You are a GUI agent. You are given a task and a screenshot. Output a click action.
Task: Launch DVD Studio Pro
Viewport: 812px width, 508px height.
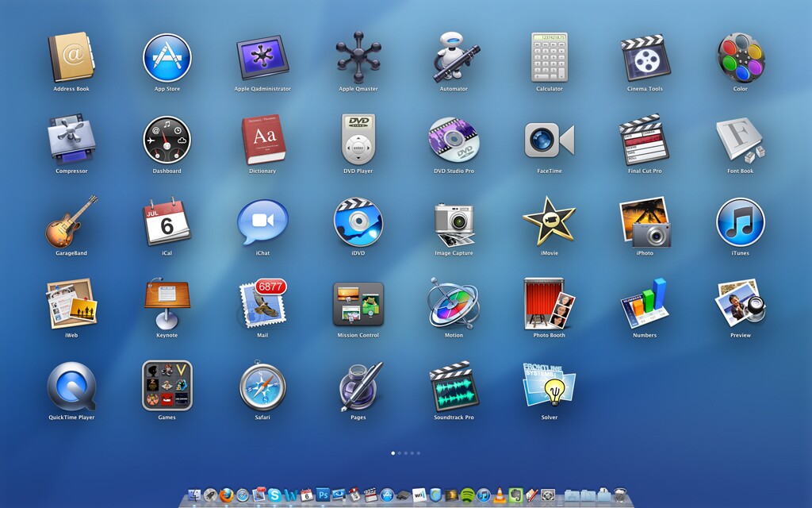click(454, 140)
